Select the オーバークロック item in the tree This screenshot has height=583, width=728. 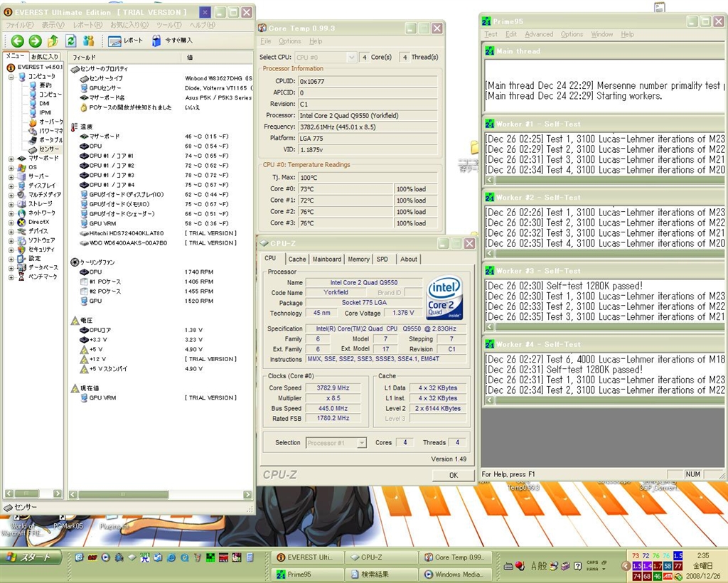click(49, 122)
